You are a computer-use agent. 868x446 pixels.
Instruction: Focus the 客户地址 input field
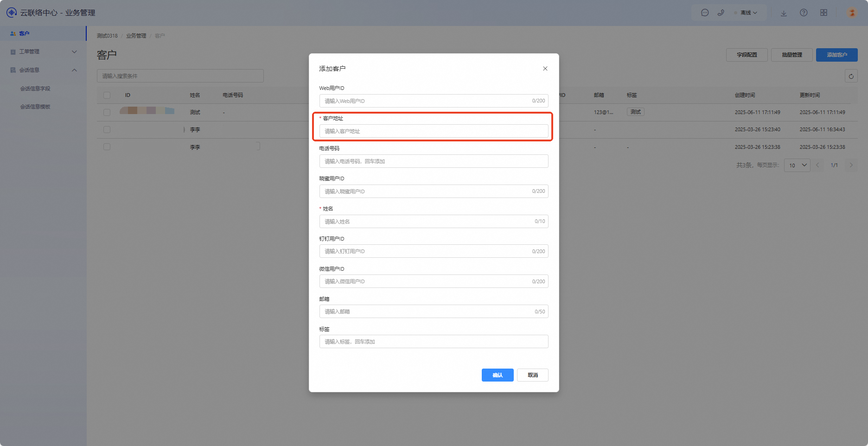[434, 131]
